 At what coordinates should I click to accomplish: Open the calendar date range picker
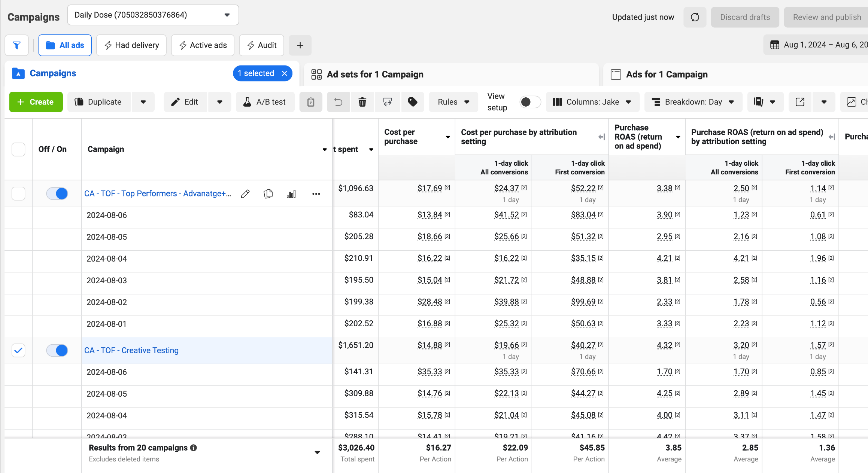click(x=816, y=45)
